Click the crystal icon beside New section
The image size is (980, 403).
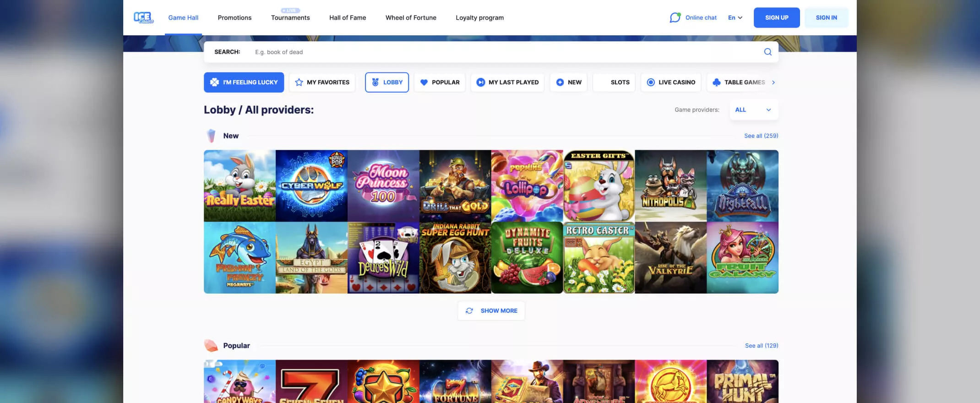pos(211,136)
